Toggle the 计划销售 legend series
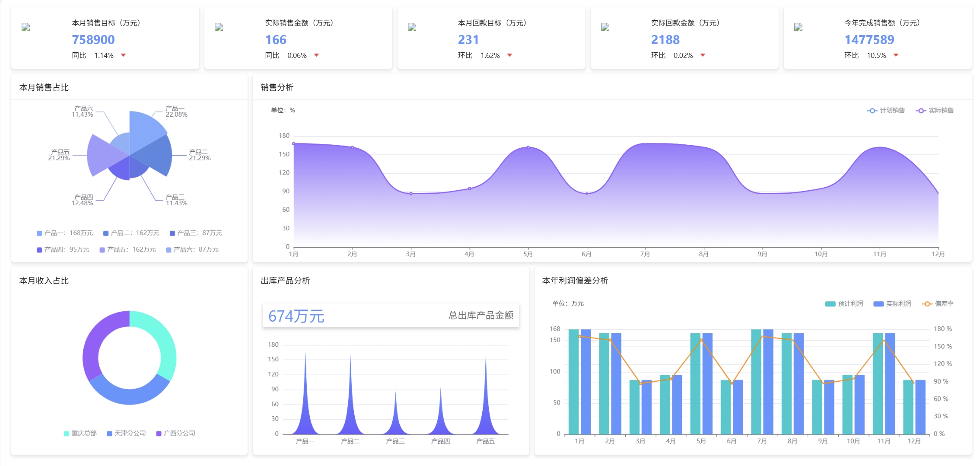This screenshot has height=466, width=980. pyautogui.click(x=886, y=111)
